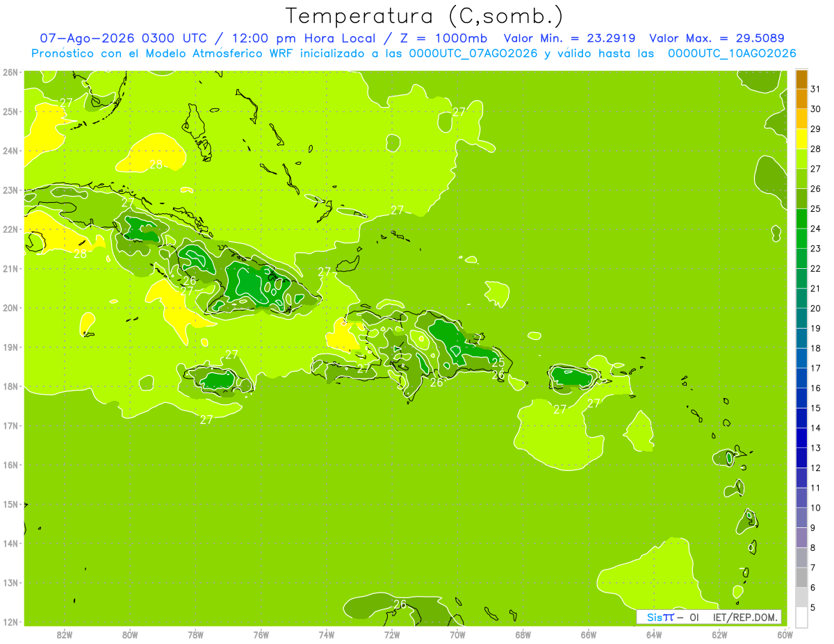
Task: Click the '28' contour label near 24N north of Cuba
Action: click(156, 165)
